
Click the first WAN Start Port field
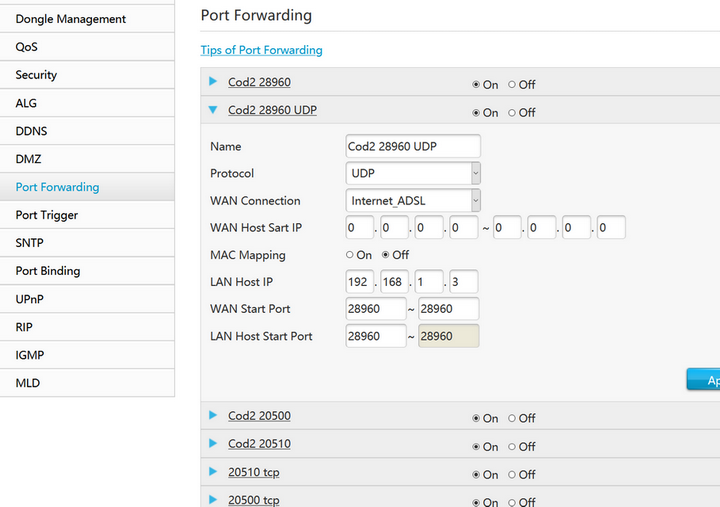coord(375,309)
